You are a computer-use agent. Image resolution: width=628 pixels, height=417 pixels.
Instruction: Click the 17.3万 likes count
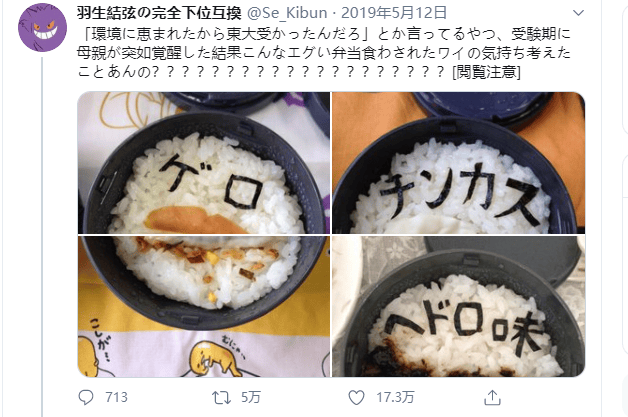point(395,397)
